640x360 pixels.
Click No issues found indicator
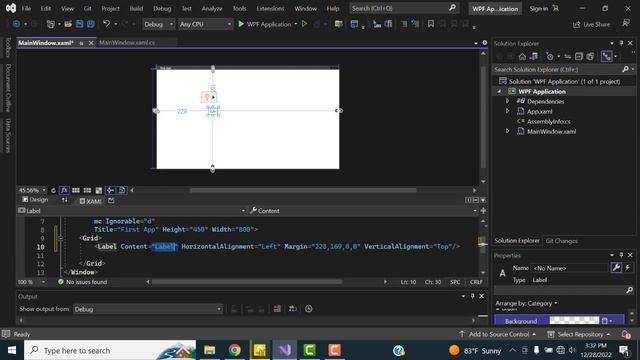point(82,282)
